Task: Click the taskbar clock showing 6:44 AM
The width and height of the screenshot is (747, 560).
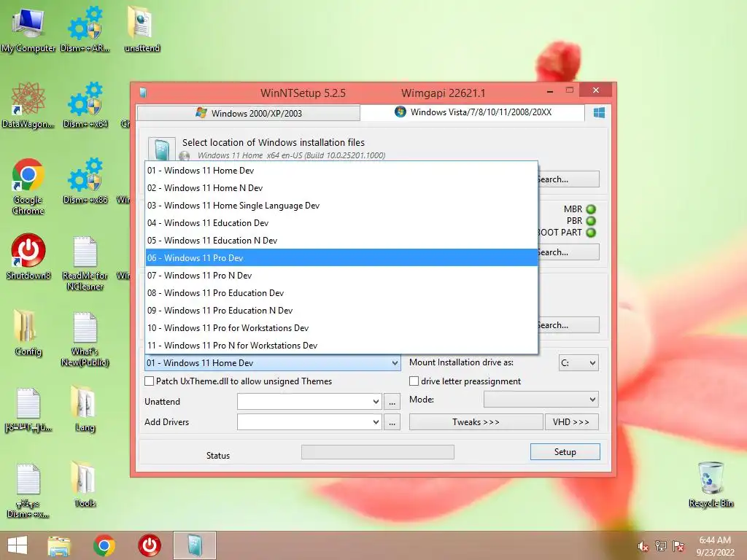Action: pyautogui.click(x=715, y=546)
